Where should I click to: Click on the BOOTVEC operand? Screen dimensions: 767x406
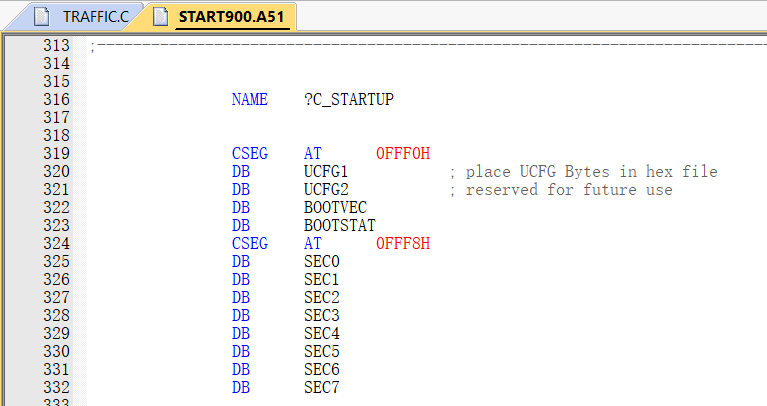click(335, 207)
